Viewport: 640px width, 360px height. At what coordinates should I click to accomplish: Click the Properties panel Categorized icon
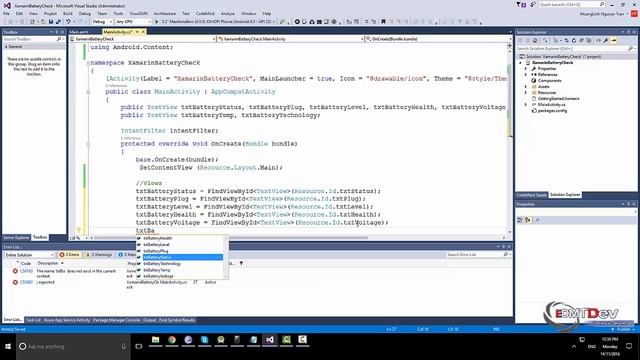coord(520,220)
